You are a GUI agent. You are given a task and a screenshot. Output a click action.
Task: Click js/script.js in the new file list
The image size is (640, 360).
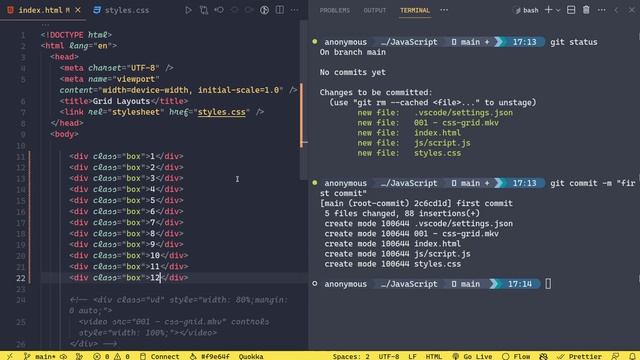point(442,143)
